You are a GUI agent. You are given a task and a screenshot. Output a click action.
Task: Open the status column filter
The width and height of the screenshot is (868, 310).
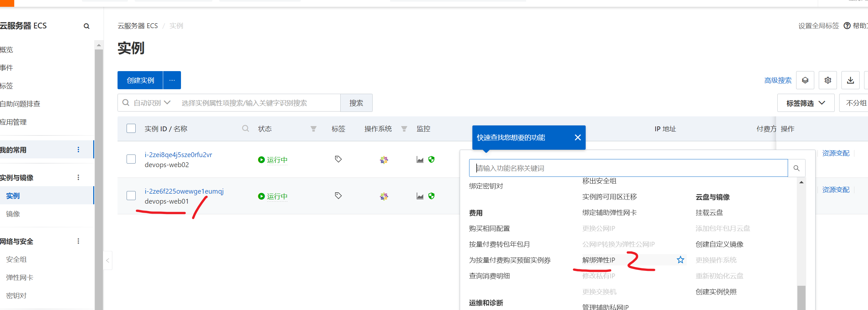coord(313,129)
